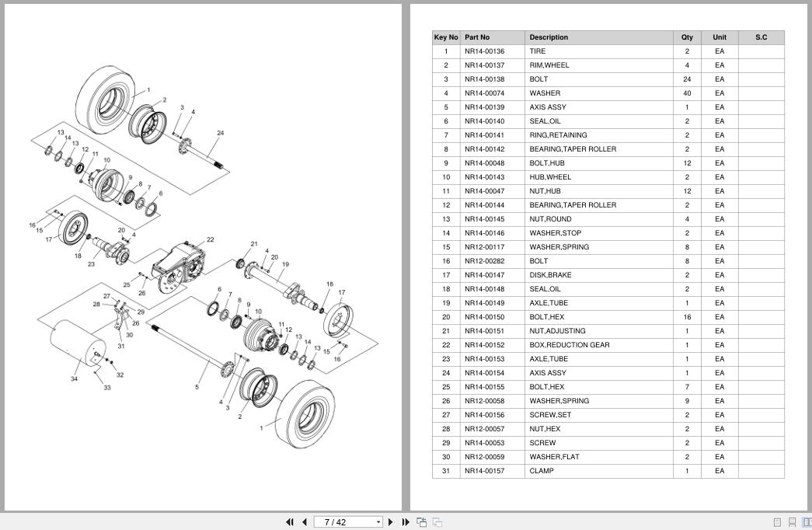The image size is (812, 530).
Task: Click callout 33 on the diagram
Action: [107, 387]
